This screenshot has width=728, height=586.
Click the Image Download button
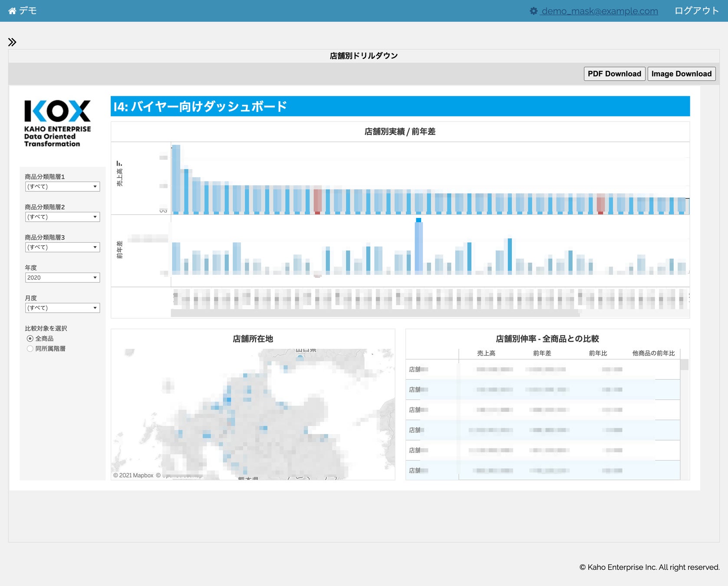681,74
